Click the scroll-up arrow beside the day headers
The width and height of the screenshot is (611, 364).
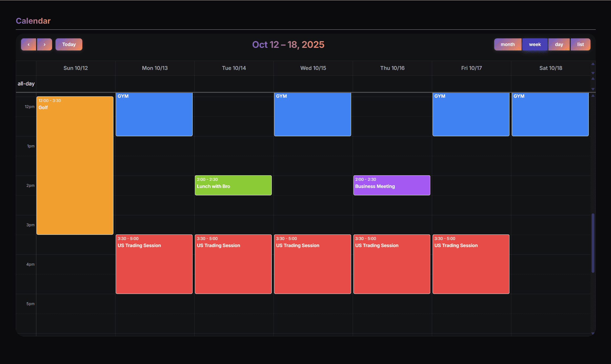click(x=593, y=64)
